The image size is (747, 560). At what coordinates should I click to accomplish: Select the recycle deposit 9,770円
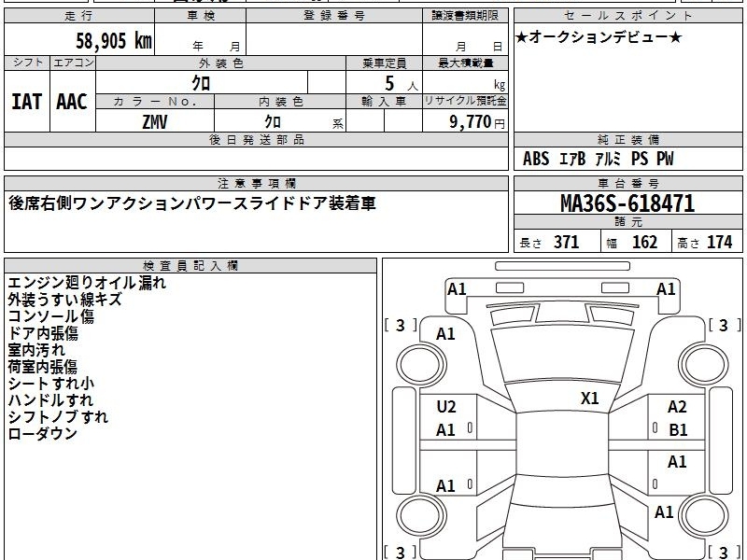coord(477,122)
